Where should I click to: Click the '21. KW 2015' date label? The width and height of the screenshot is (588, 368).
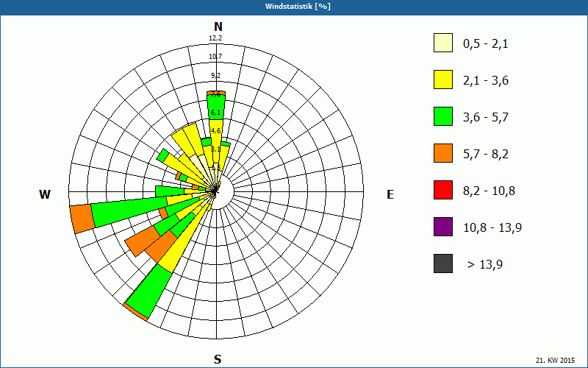point(556,360)
